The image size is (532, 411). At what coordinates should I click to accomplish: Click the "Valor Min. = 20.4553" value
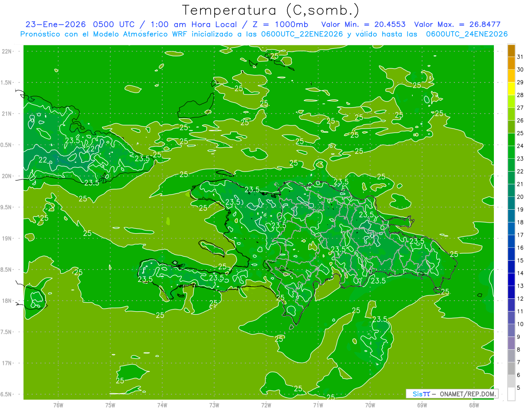pyautogui.click(x=364, y=25)
